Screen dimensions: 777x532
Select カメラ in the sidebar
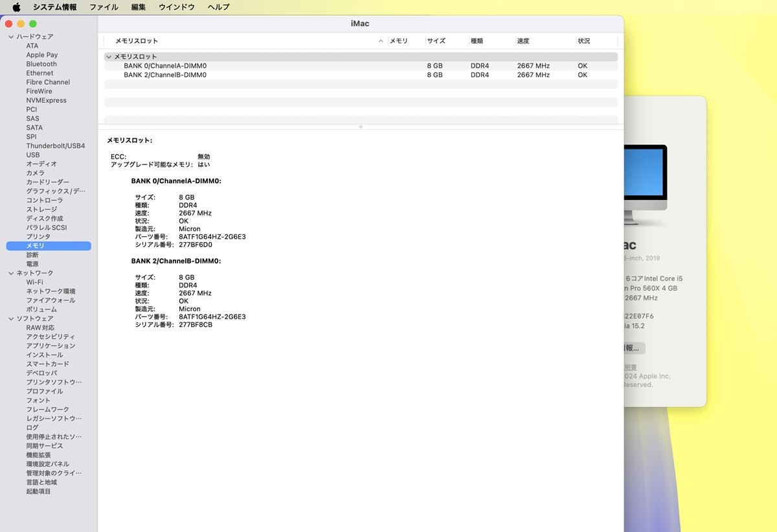(x=36, y=173)
